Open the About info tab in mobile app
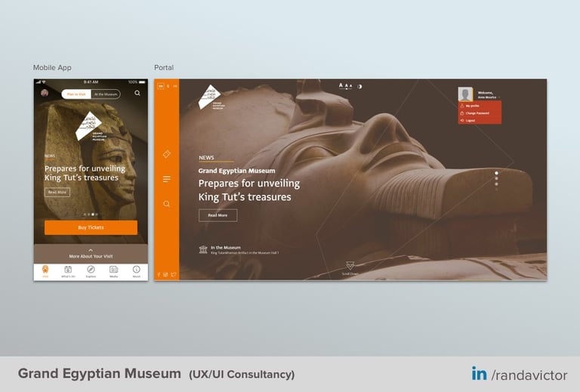 [x=137, y=269]
